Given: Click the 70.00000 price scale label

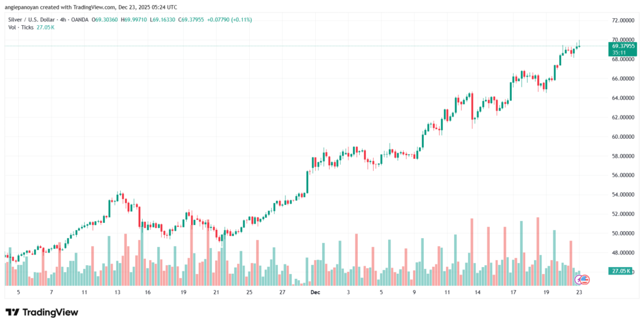Looking at the screenshot, I should 622,40.
